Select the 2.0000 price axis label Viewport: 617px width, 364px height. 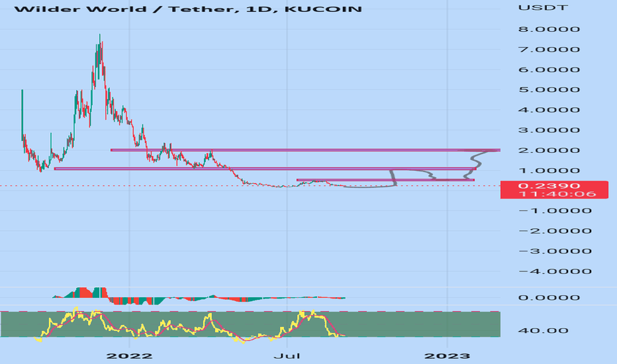[549, 150]
